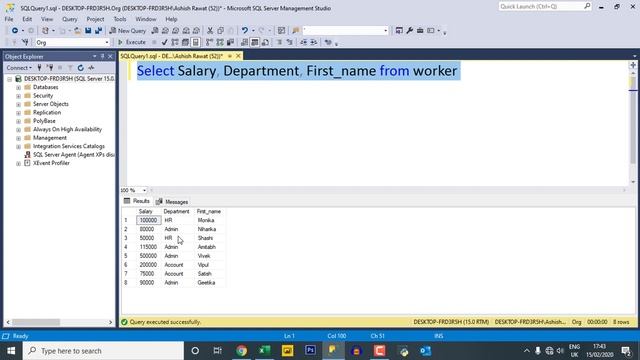Viewport: 640px width, 360px height.
Task: Toggle the Results to Grid icon
Action: (255, 42)
